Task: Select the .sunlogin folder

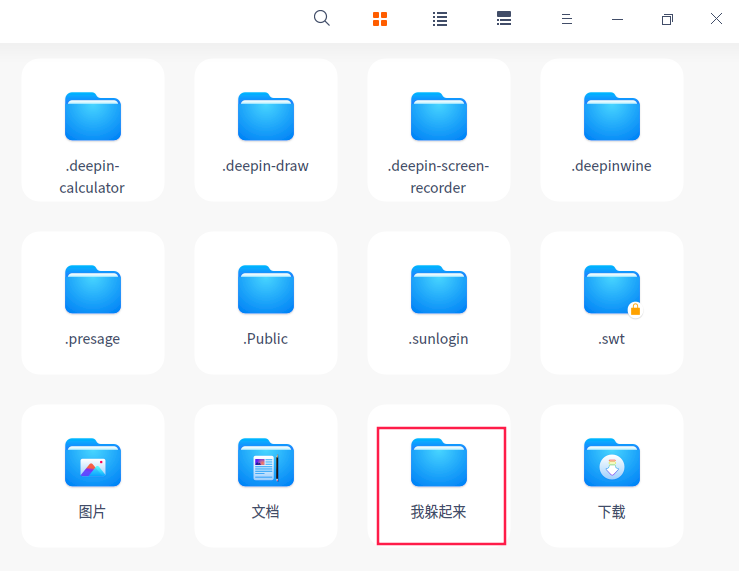Action: (x=439, y=303)
